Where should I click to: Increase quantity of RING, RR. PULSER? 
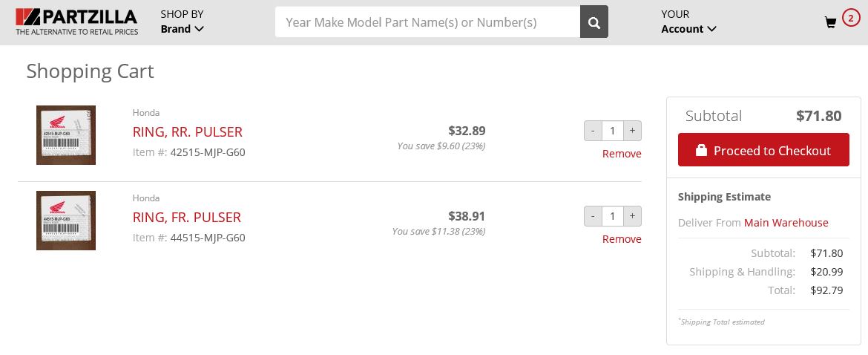(632, 131)
